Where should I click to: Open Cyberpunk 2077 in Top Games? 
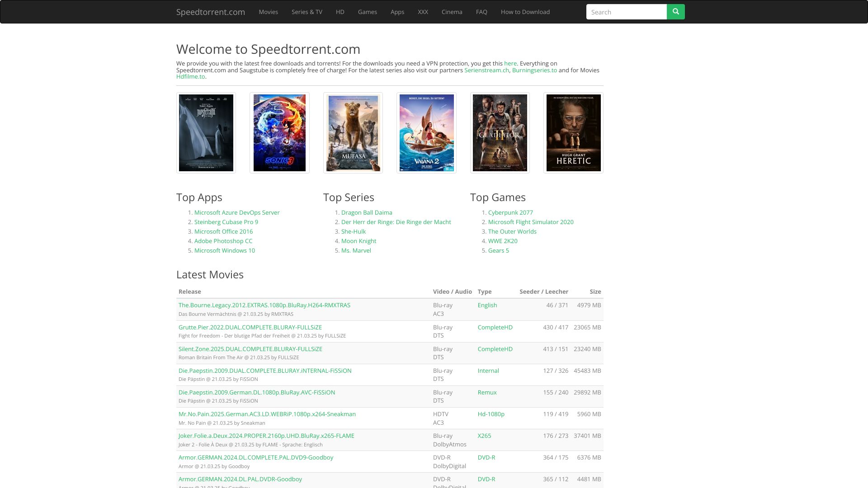click(x=510, y=212)
